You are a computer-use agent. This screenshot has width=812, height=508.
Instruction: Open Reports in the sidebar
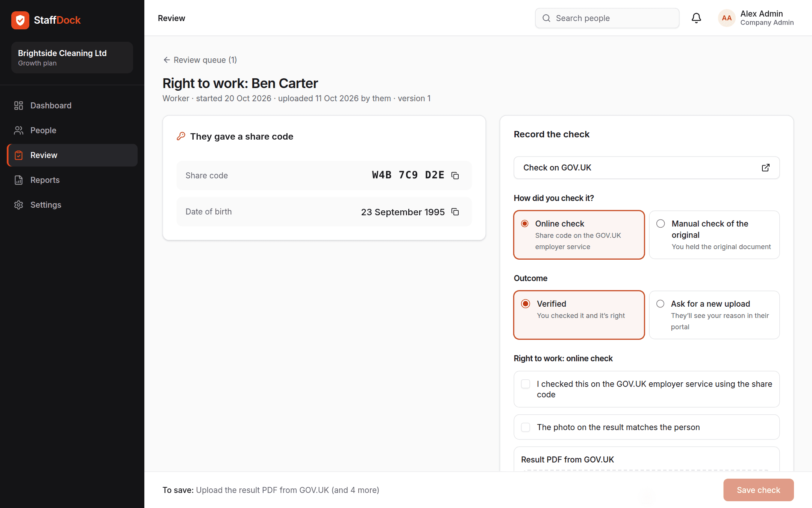click(72, 180)
